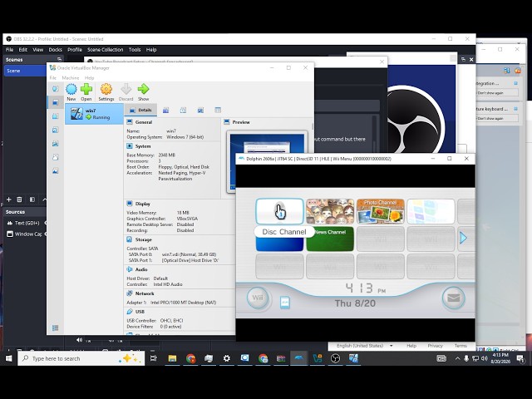Add a scene with the OBS plus icon

pos(9,199)
